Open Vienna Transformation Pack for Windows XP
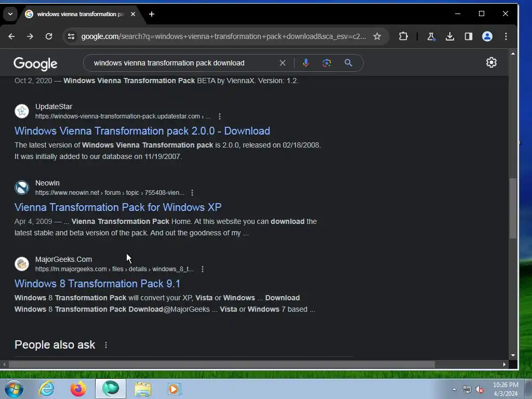Viewport: 532px width, 399px height. [118, 207]
